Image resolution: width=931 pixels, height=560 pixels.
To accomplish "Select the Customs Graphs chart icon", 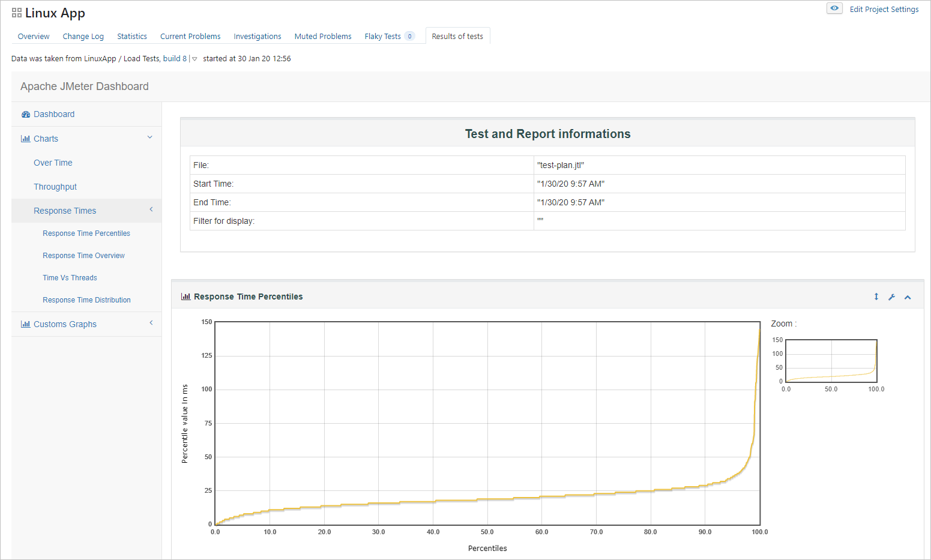I will 25,324.
